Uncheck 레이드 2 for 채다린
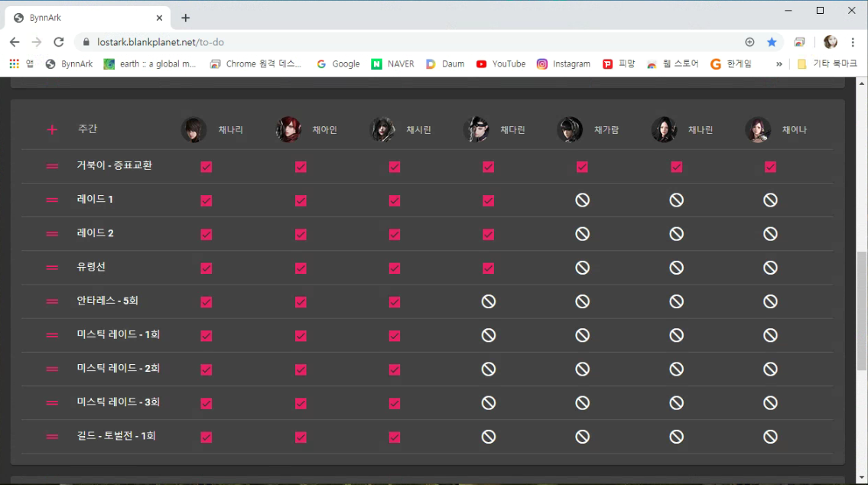868x485 pixels. (x=488, y=234)
